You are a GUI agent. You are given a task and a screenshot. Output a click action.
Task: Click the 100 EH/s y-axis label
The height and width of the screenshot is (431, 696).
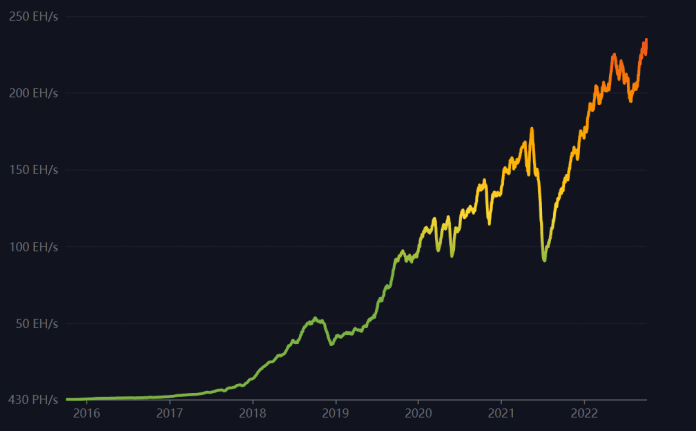point(32,247)
